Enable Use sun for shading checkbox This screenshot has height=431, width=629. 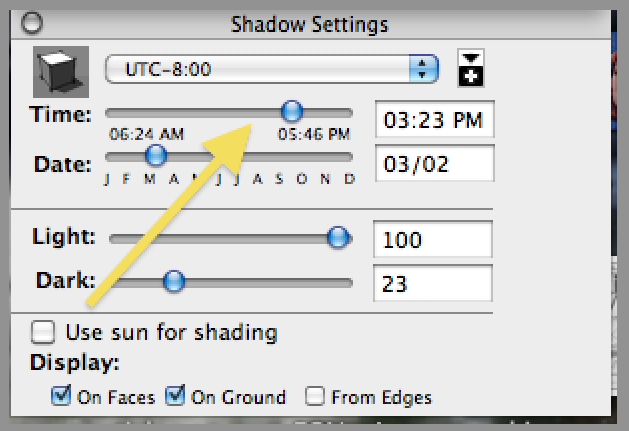pos(44,331)
